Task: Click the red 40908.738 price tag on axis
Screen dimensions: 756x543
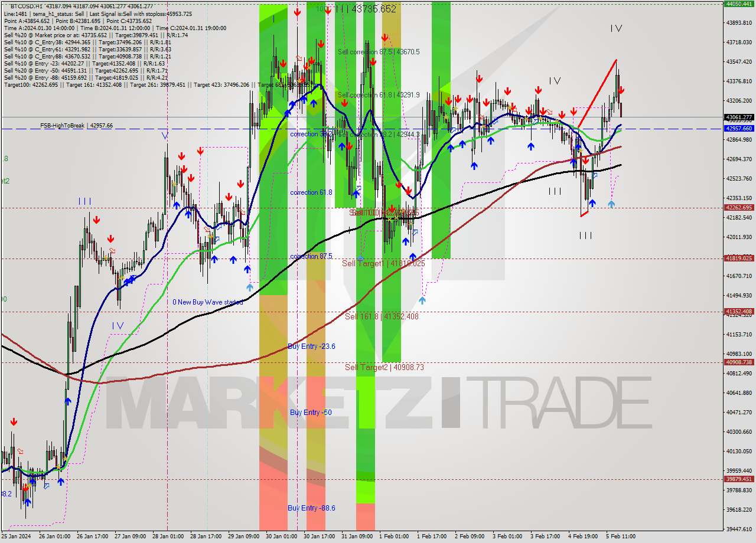Action: coord(739,362)
